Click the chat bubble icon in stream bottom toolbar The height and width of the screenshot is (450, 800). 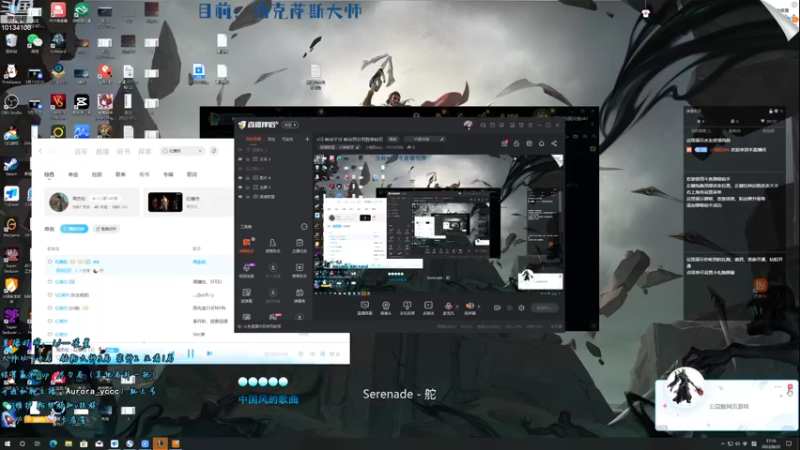click(364, 307)
